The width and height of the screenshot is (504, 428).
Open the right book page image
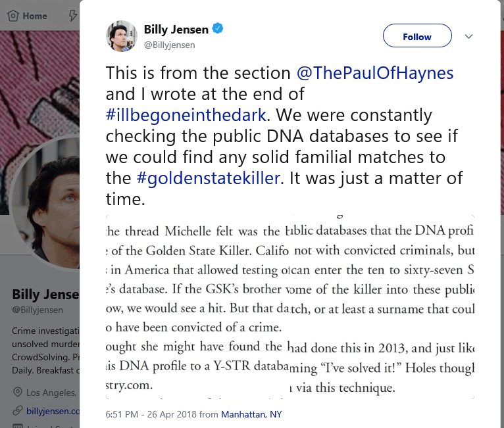tap(384, 306)
